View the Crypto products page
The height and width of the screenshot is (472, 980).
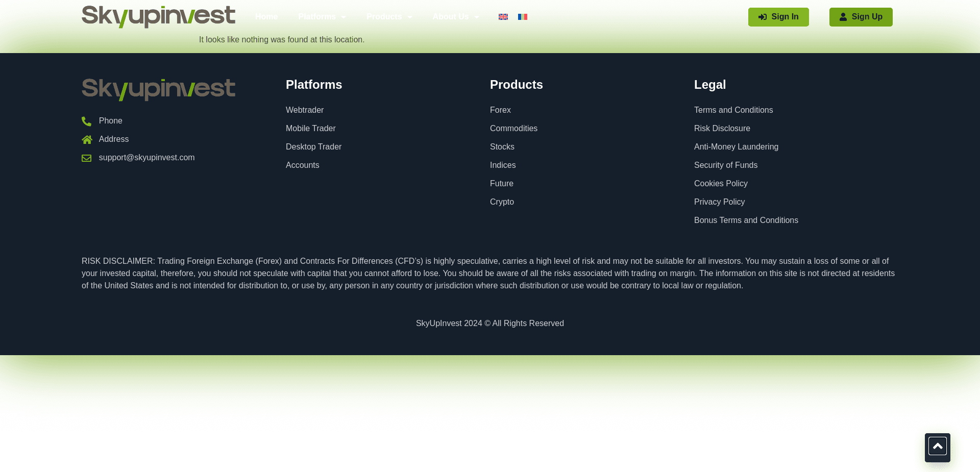(x=502, y=202)
